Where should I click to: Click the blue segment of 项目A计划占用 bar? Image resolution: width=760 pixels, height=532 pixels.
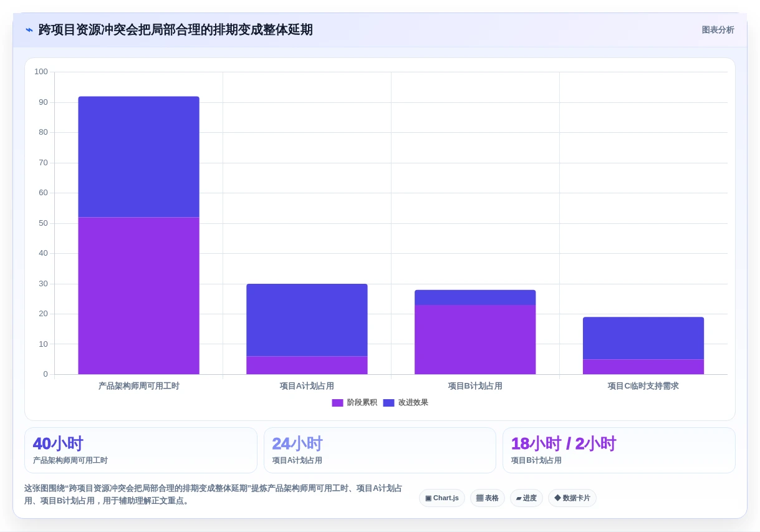[x=307, y=320]
